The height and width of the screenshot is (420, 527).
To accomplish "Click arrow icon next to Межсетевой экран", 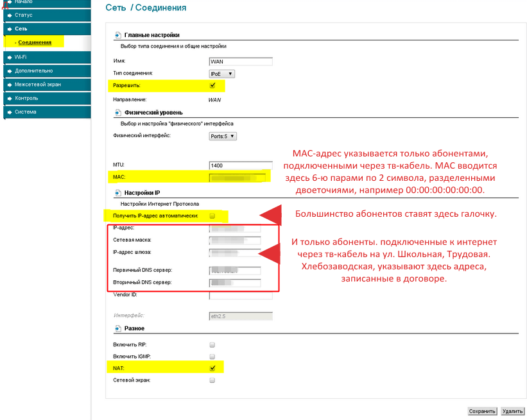I will point(9,85).
